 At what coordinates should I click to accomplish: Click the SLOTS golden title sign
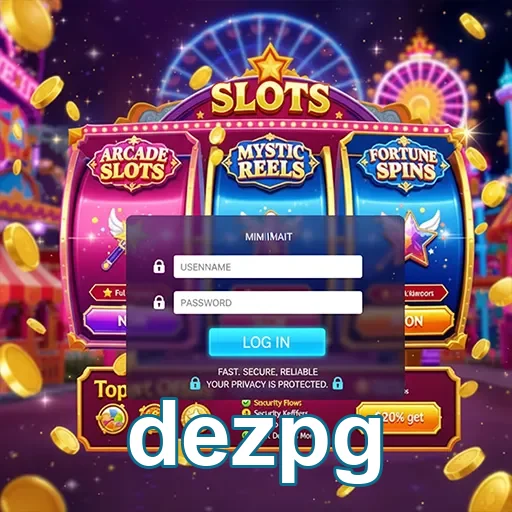270,98
